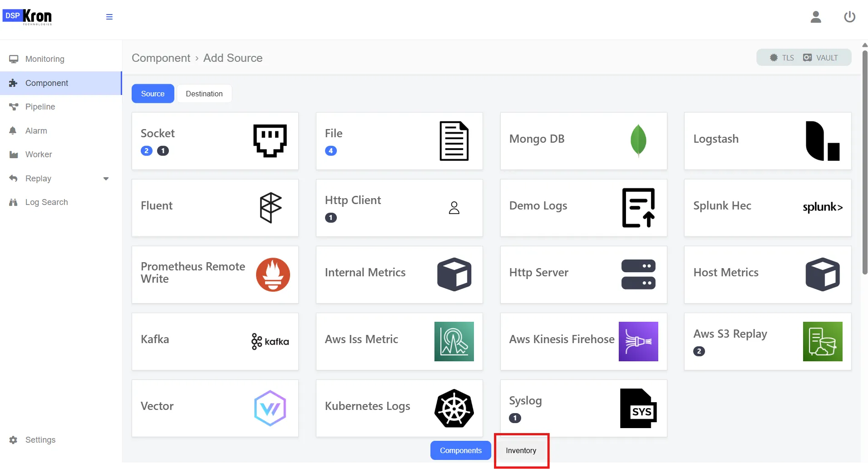
Task: Select the Aws Iss Metric title
Action: point(361,339)
